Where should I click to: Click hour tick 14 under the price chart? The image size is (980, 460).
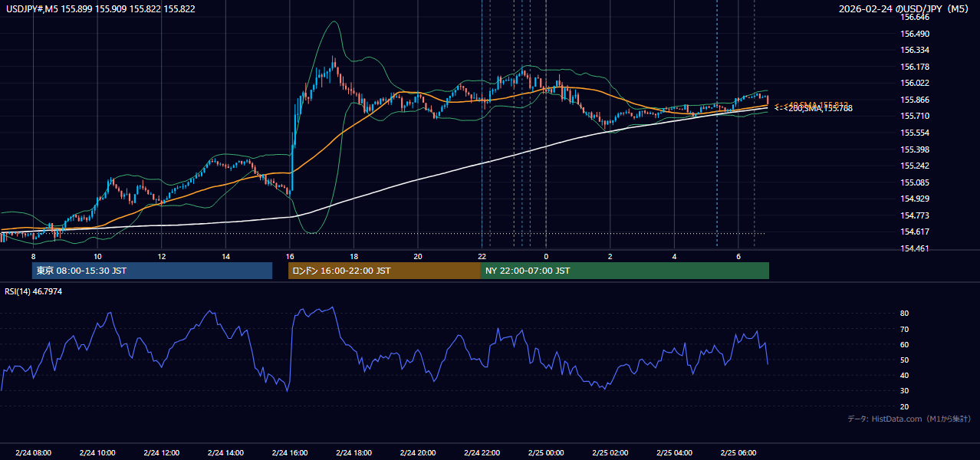[x=225, y=256]
